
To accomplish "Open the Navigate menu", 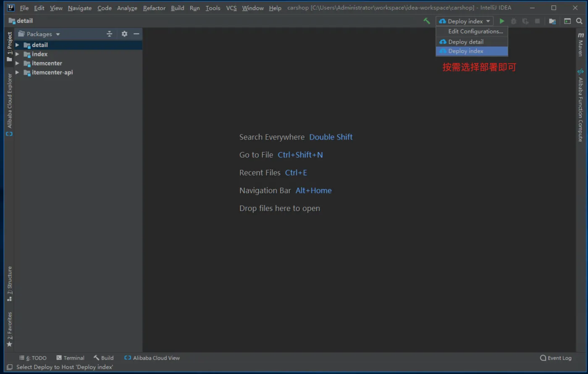I will pos(80,8).
